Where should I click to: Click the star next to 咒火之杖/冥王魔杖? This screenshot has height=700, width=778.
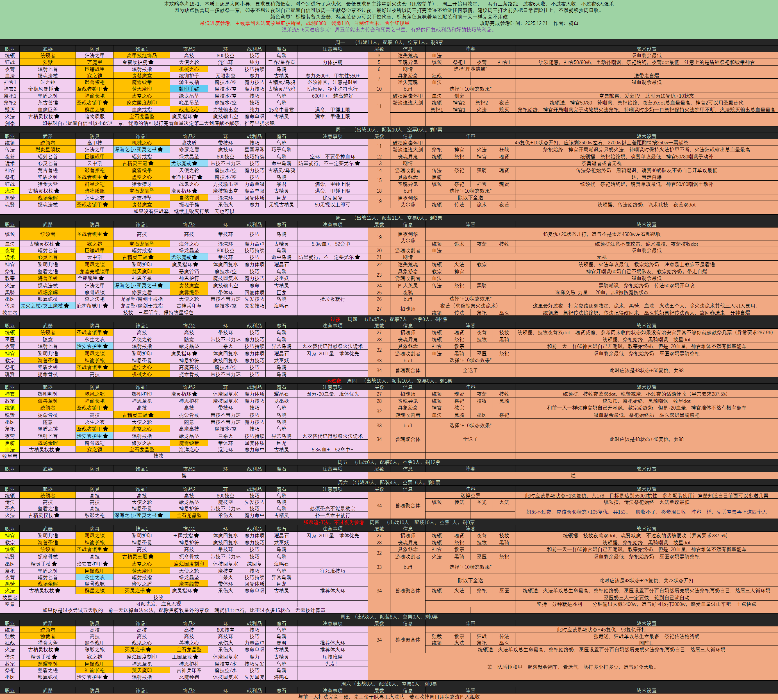point(67,306)
